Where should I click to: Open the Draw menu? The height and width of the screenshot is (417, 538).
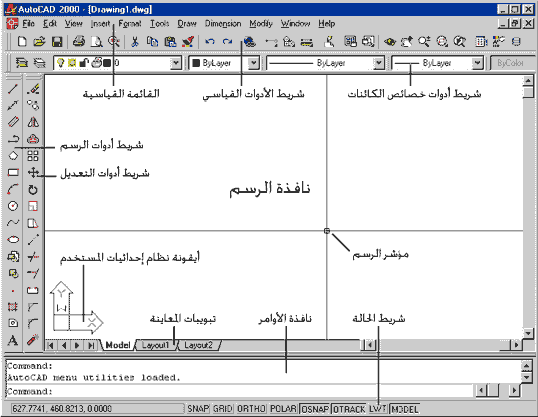[x=187, y=24]
